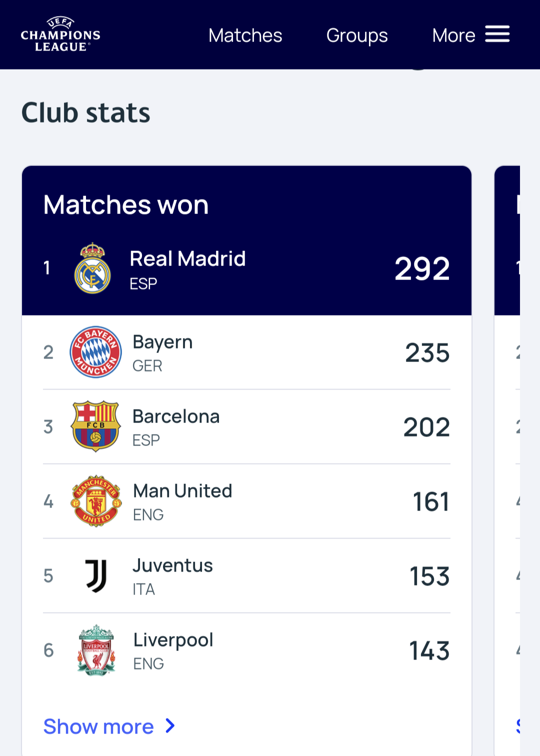Click the Bayern München crest
Image resolution: width=540 pixels, height=756 pixels.
point(95,352)
